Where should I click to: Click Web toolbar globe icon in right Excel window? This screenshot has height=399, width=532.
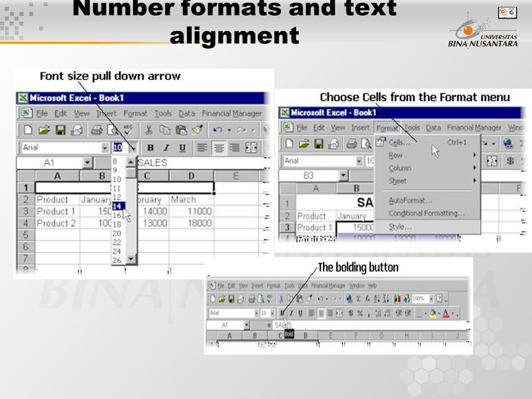508,144
